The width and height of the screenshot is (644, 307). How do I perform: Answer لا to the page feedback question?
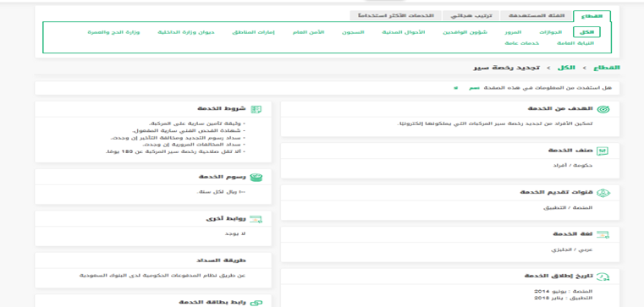click(455, 88)
